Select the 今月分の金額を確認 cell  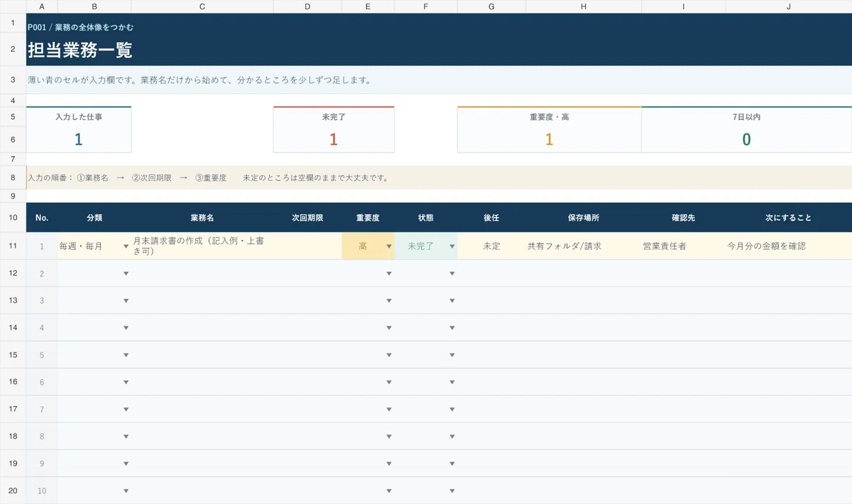coord(789,246)
